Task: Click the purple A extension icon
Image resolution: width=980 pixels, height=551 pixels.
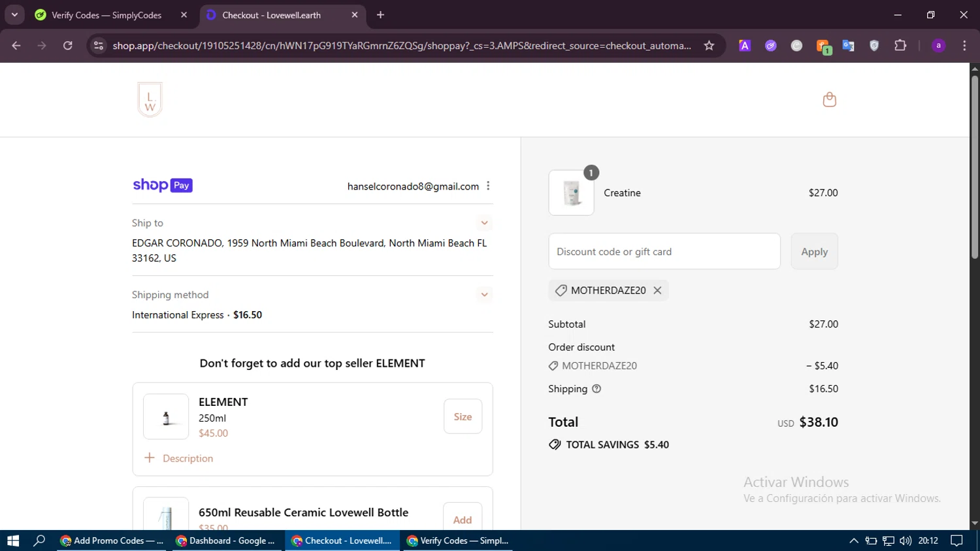Action: [745, 46]
